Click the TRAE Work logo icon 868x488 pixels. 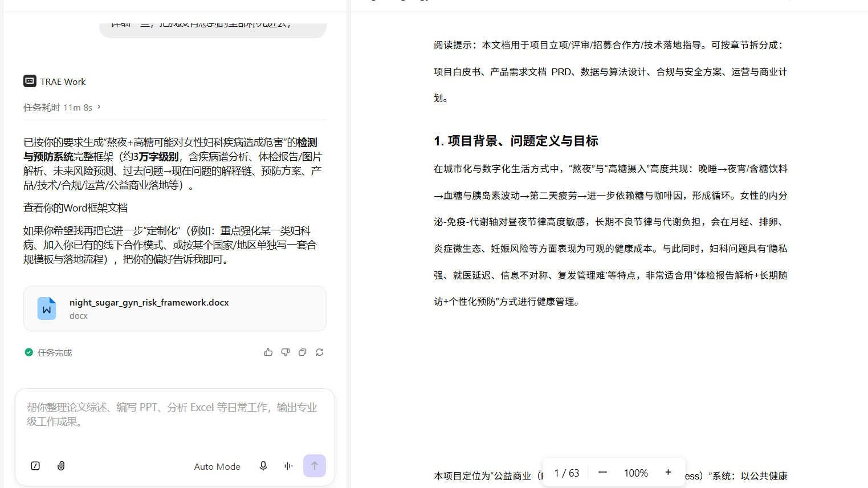click(30, 82)
